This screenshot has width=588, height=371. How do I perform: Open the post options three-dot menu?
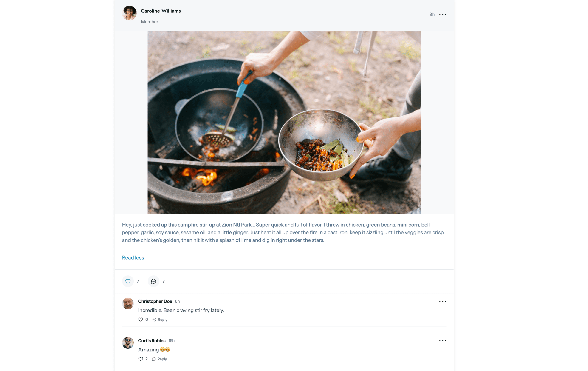click(443, 14)
